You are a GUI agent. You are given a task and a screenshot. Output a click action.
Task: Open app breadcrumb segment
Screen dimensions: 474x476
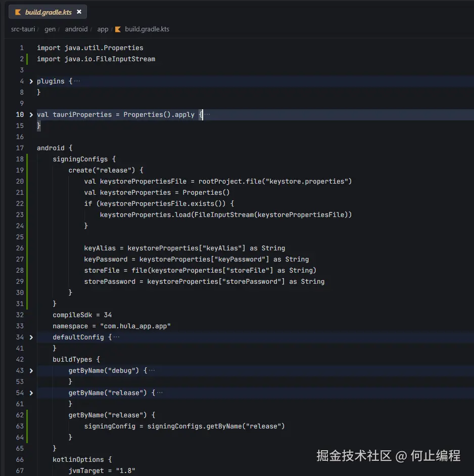point(103,29)
